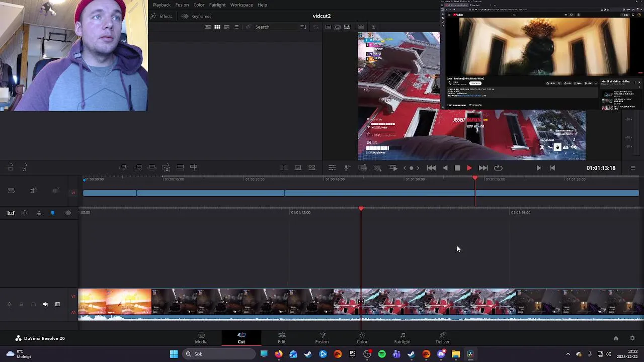Add a blue marker at the playhead
Image resolution: width=644 pixels, height=362 pixels.
click(x=53, y=213)
